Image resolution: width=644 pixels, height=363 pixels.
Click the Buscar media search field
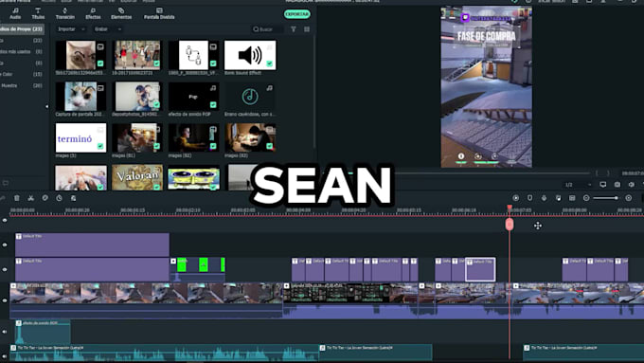click(267, 29)
